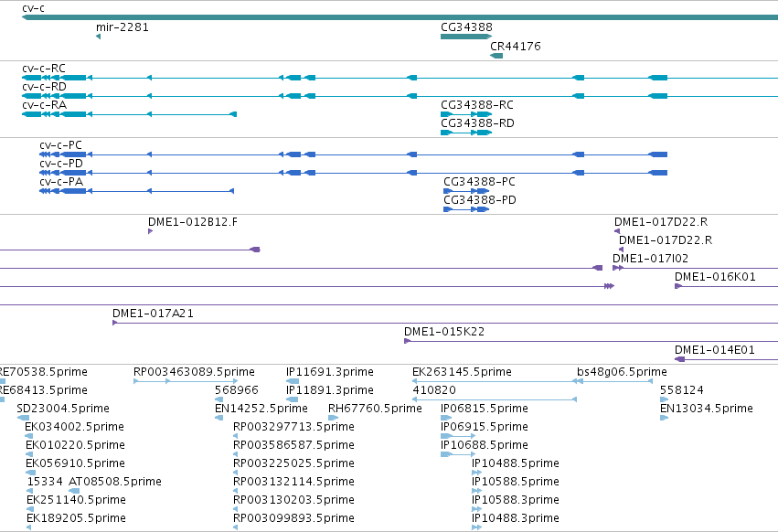Select the CG34388-PC CDS glyph
Screen dimensions: 778x532
[466, 191]
